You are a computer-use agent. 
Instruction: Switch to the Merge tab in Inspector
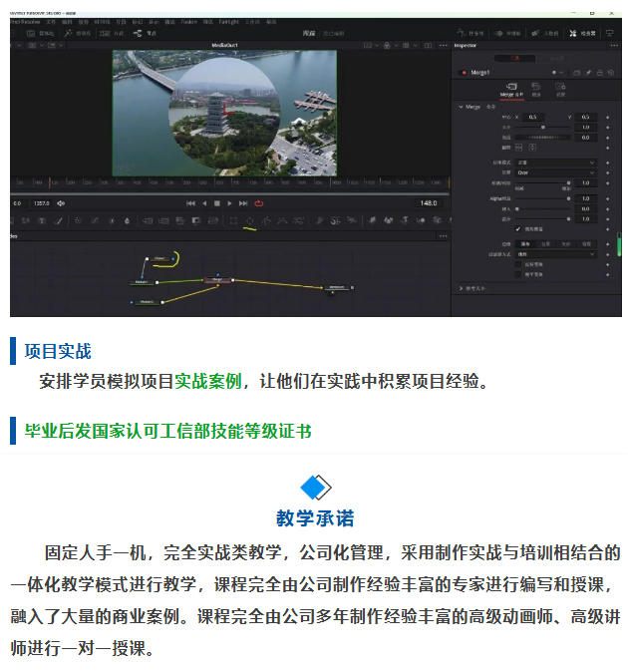511,90
